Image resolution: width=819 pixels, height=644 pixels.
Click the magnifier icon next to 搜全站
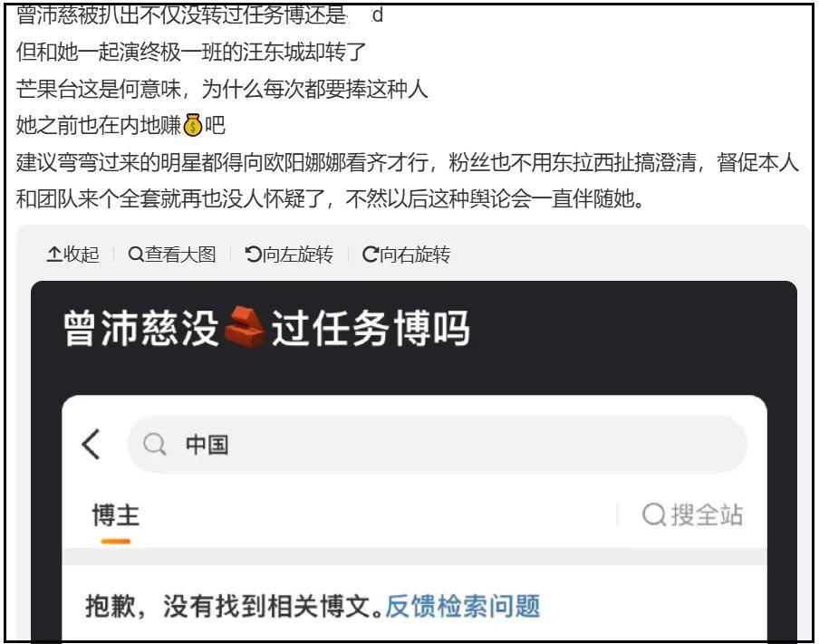tap(654, 515)
